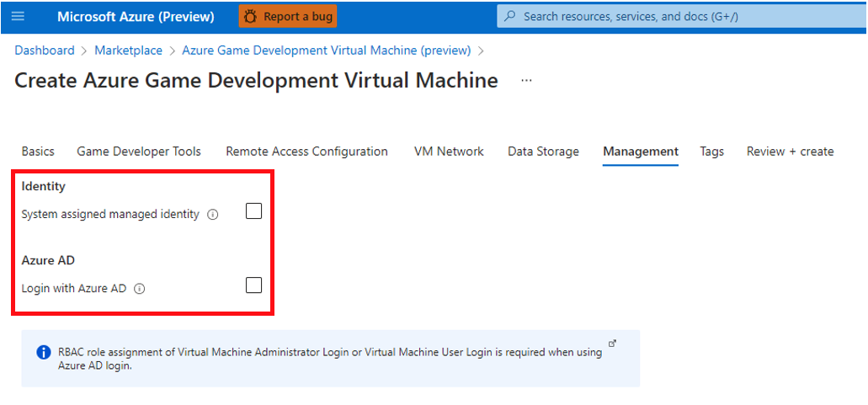Click info icon beside System assigned managed identity
Screen dimensions: 868x405
point(212,215)
